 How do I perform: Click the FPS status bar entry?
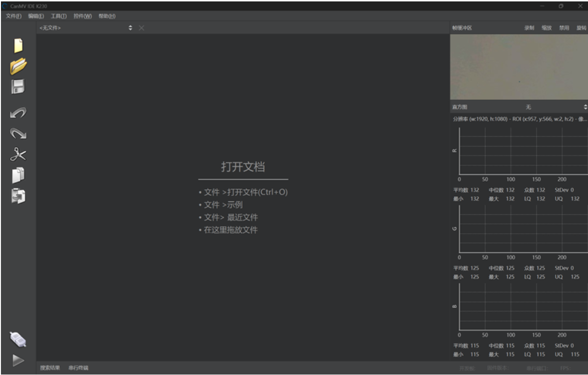click(565, 368)
